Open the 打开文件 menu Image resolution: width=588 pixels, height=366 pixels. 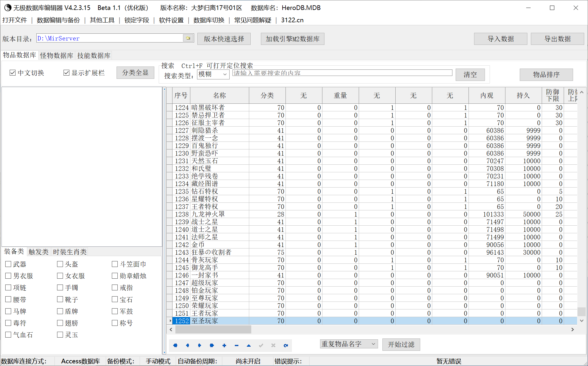point(15,20)
